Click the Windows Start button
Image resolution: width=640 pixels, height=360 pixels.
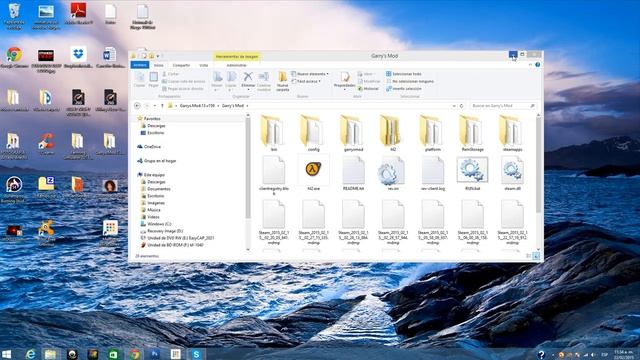point(7,354)
